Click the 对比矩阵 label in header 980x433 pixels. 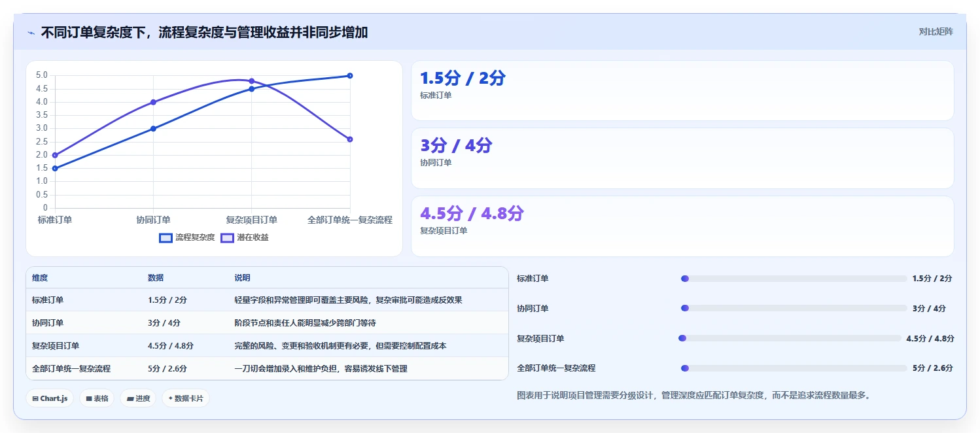pyautogui.click(x=936, y=31)
